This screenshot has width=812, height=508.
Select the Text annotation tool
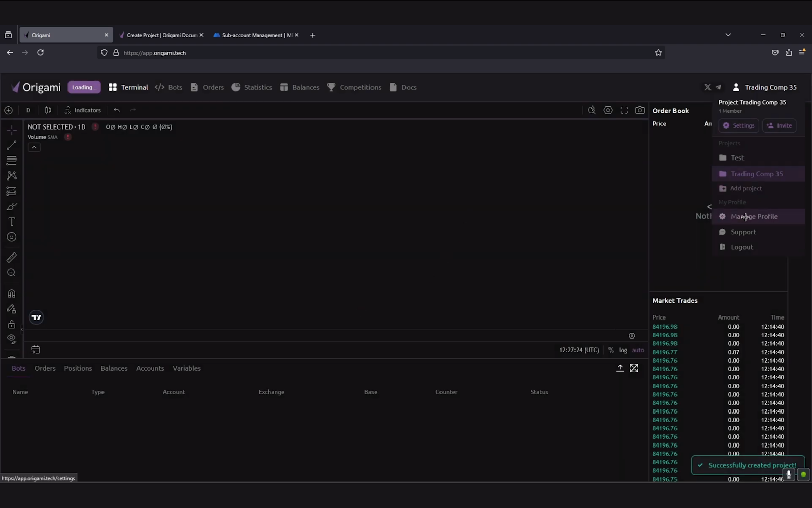11,222
